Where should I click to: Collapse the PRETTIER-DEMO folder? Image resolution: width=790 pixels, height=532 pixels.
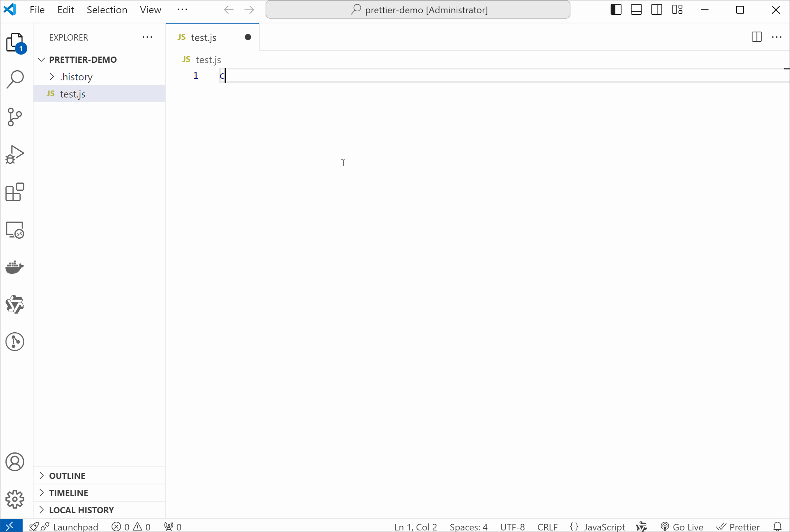coord(41,59)
